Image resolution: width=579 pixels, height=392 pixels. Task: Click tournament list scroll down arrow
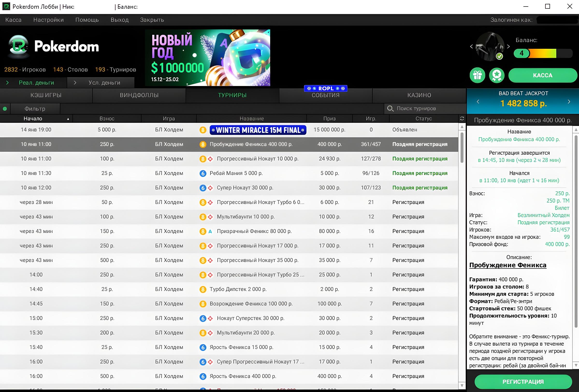[462, 385]
